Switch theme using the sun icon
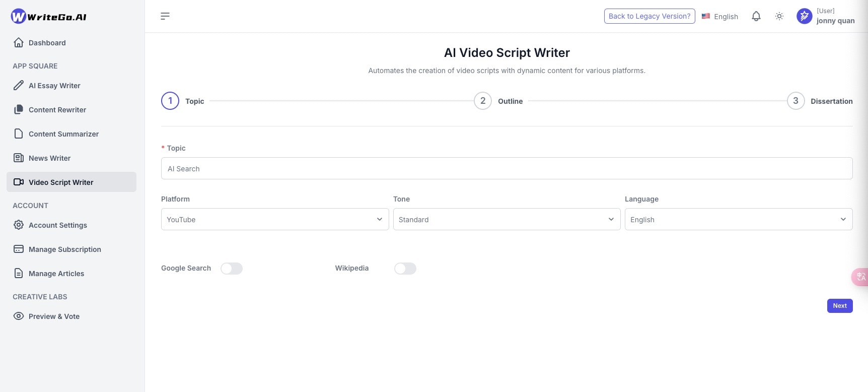The width and height of the screenshot is (868, 392). tap(779, 16)
